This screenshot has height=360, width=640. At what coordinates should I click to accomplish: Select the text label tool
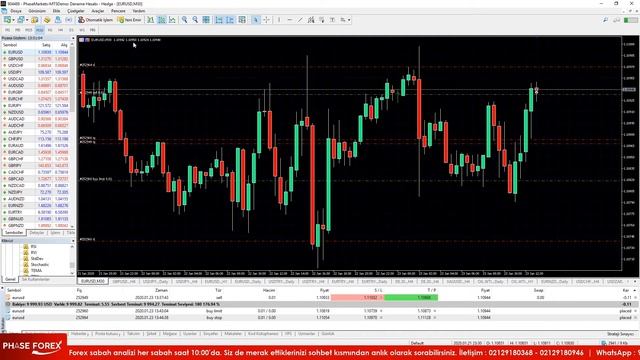[x=332, y=20]
